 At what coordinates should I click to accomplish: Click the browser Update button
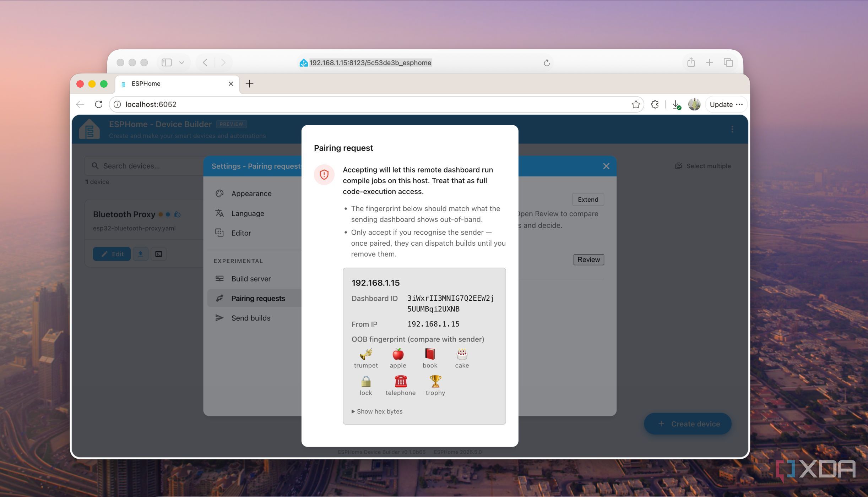pyautogui.click(x=726, y=104)
